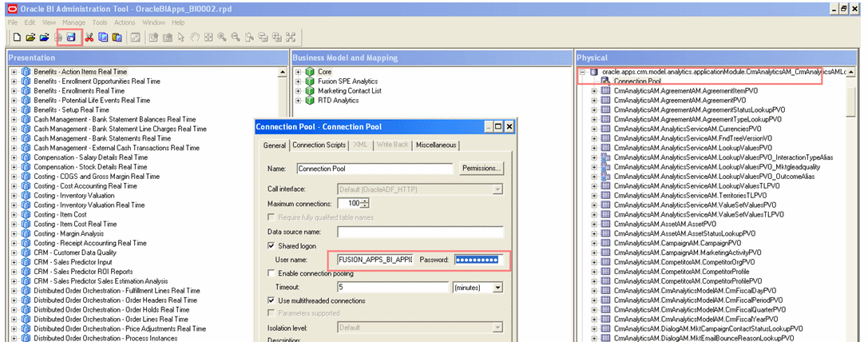868x342 pixels.
Task: Expand Benefits - Action Items Real Time
Action: pos(14,72)
